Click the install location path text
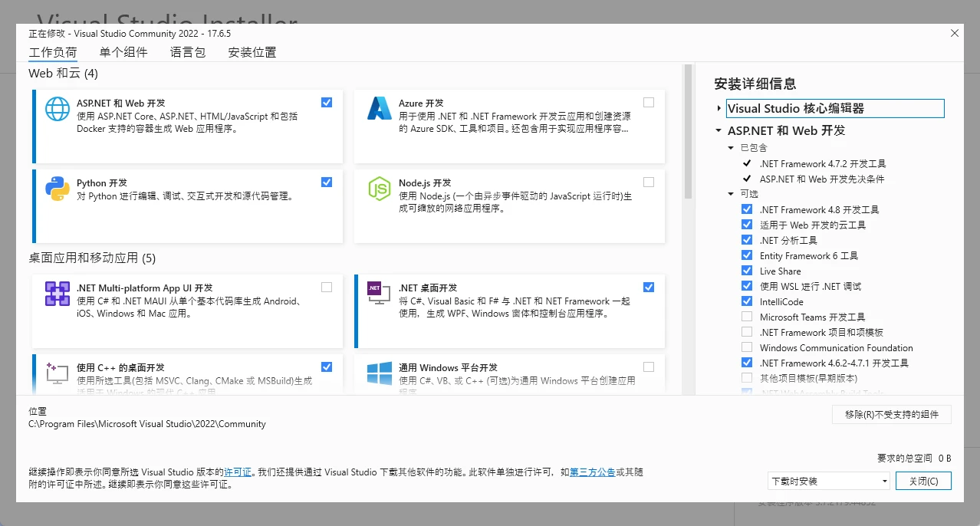The width and height of the screenshot is (980, 526). click(x=147, y=424)
